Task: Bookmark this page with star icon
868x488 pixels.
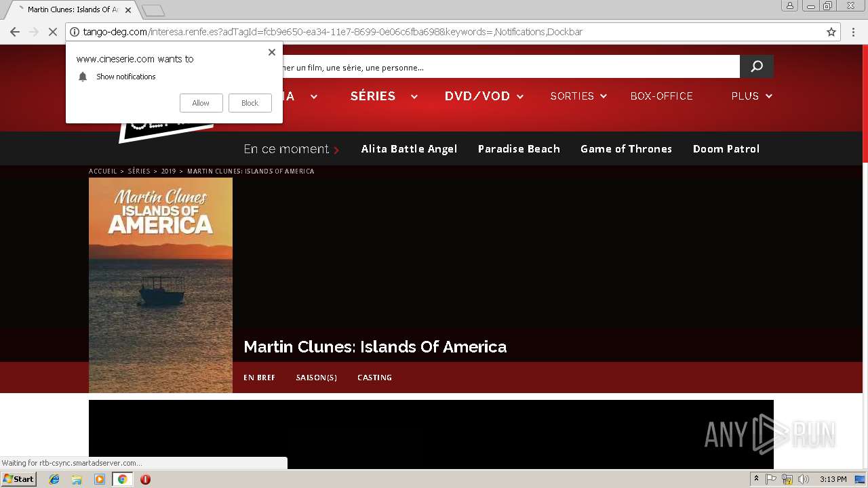Action: 831,32
